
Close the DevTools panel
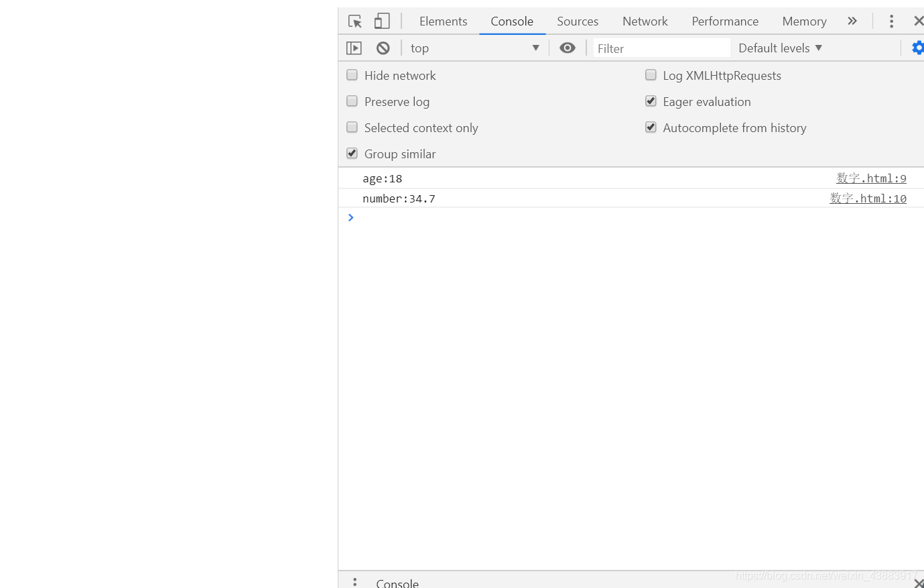(919, 21)
